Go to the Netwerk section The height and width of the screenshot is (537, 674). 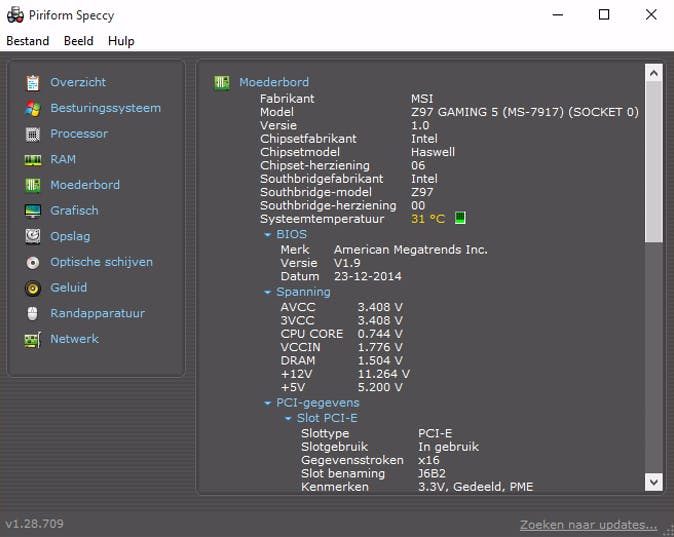pos(74,339)
